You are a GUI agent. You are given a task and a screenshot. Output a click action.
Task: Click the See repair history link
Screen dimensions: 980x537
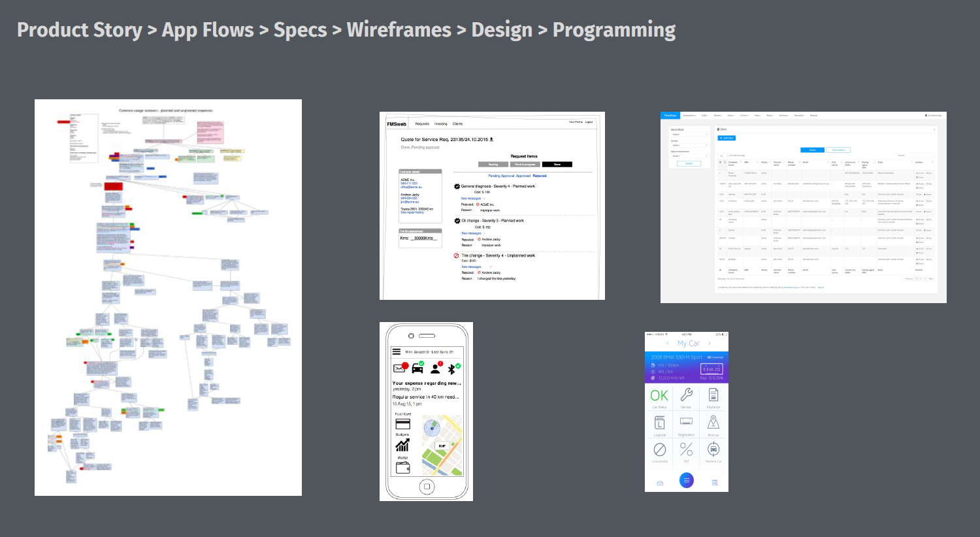[412, 212]
